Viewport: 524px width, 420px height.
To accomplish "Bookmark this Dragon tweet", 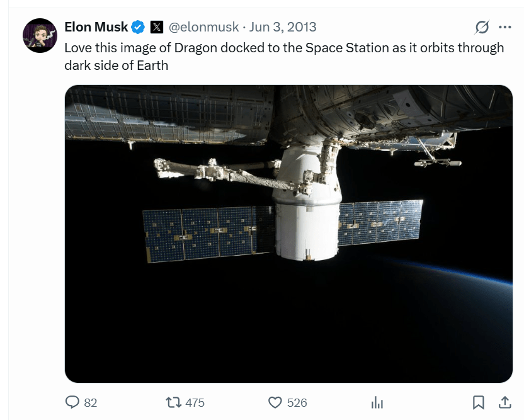I will tap(479, 402).
